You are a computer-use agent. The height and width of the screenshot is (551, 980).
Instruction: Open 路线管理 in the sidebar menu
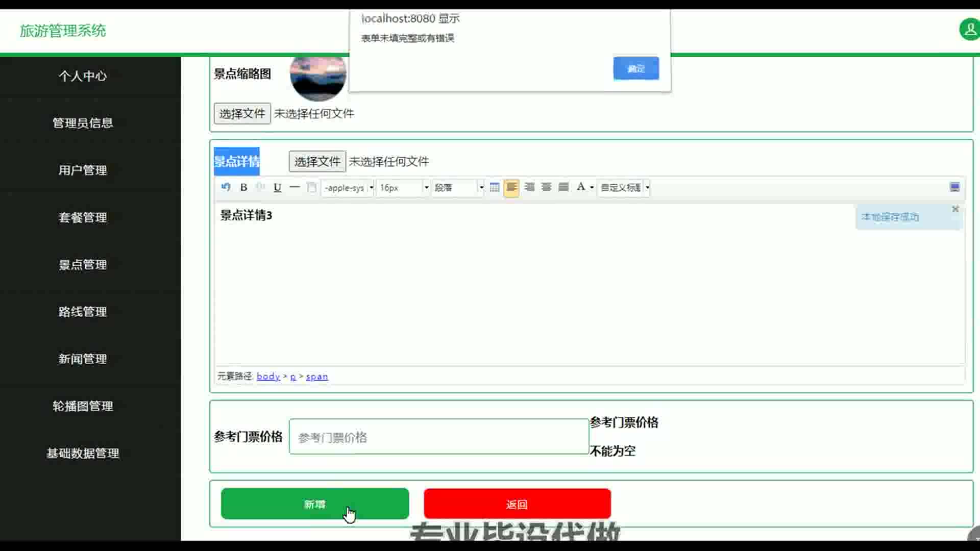(83, 312)
